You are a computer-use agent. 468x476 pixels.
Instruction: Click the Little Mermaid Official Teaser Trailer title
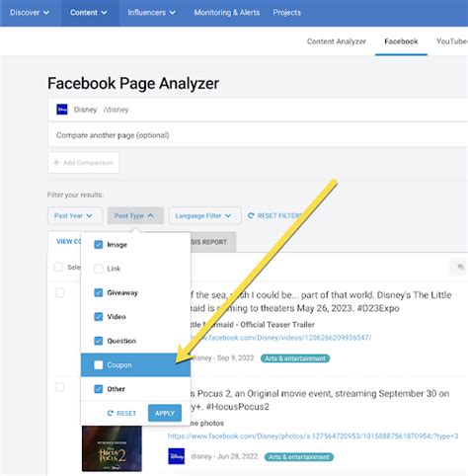[253, 325]
